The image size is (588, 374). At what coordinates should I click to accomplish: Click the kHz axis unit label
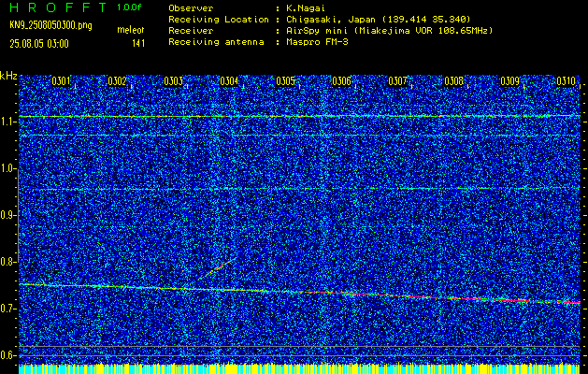point(8,76)
